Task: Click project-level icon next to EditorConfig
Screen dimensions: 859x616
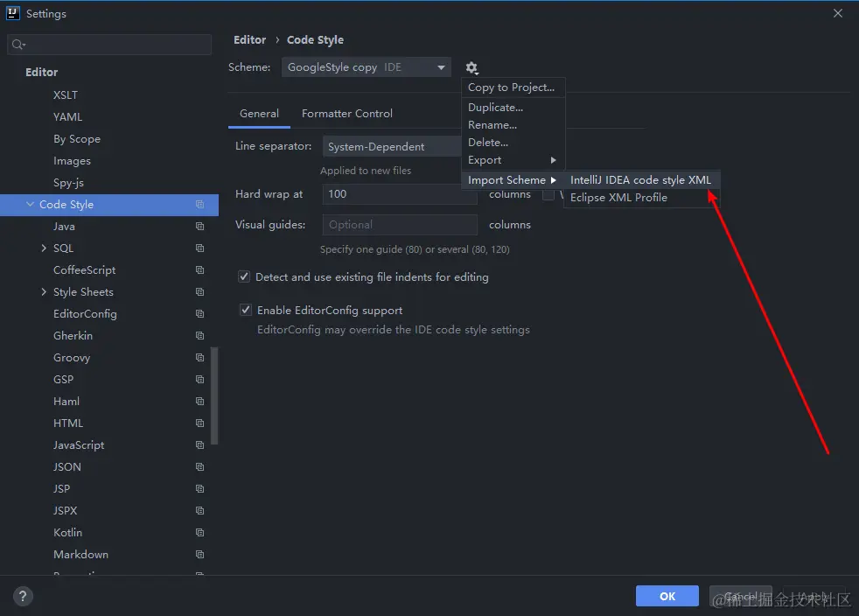Action: 200,314
